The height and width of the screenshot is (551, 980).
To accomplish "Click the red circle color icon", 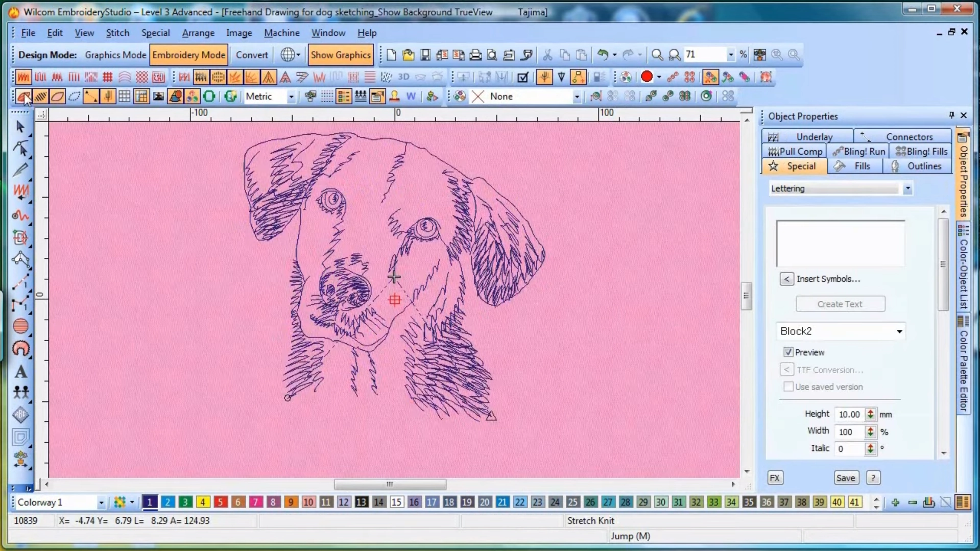I will 647,77.
